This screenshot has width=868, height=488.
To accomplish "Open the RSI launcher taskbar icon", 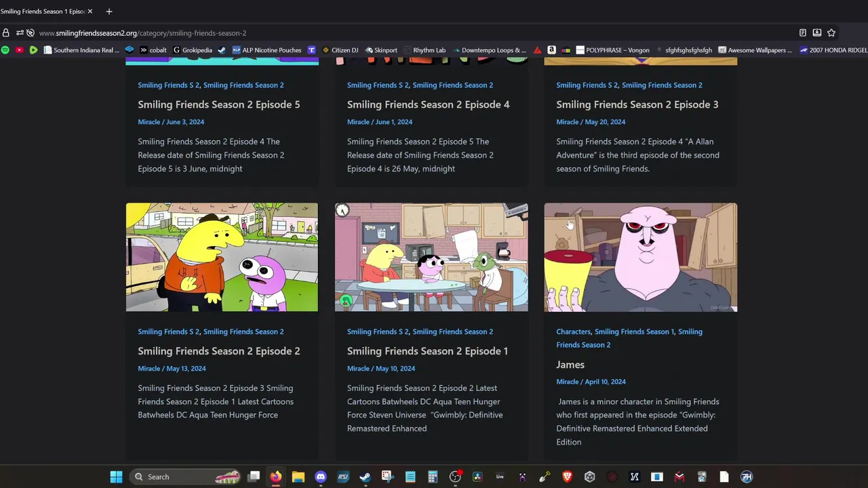I will click(343, 476).
